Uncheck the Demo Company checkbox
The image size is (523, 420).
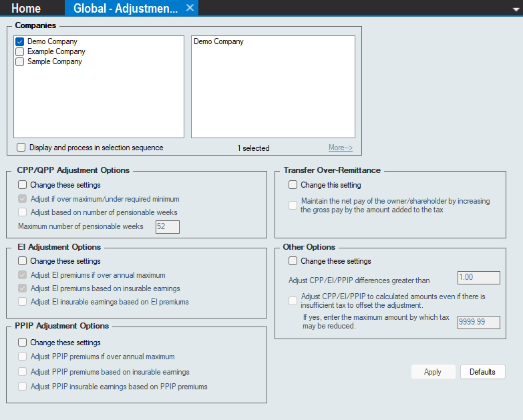click(x=20, y=41)
